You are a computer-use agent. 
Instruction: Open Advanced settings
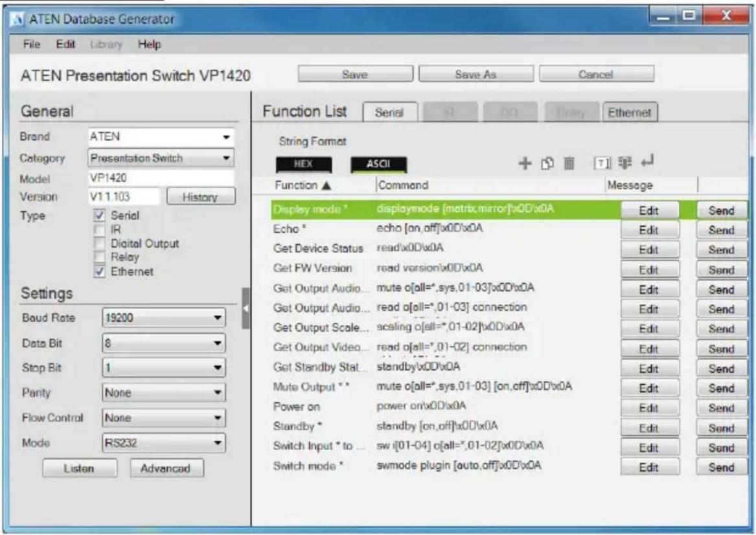tap(166, 468)
